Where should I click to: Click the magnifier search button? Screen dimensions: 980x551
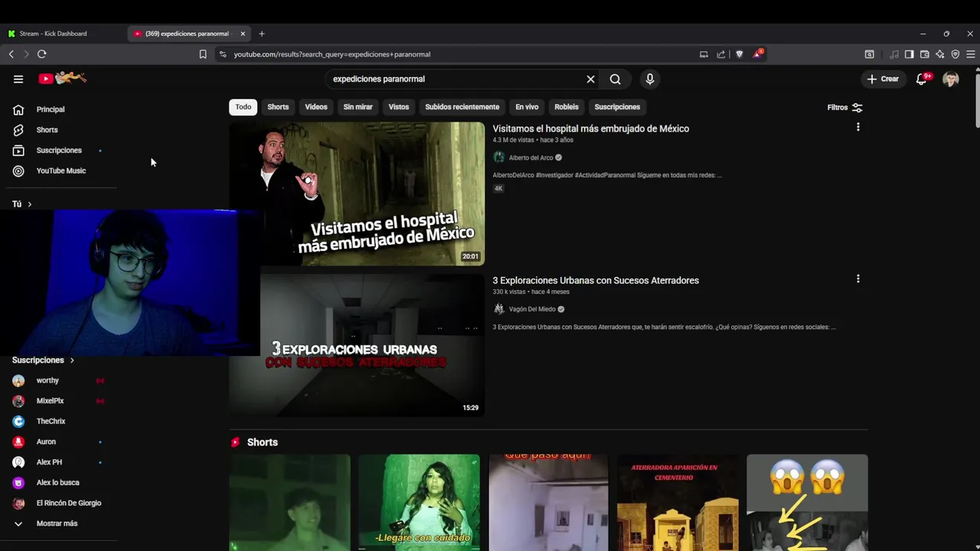coord(615,79)
